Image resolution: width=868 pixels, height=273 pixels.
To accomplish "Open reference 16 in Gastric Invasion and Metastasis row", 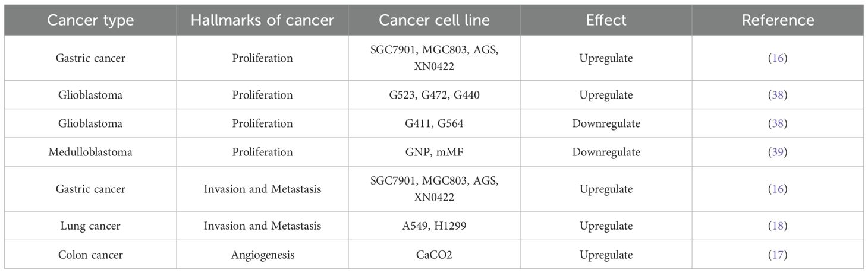I will coord(778,189).
